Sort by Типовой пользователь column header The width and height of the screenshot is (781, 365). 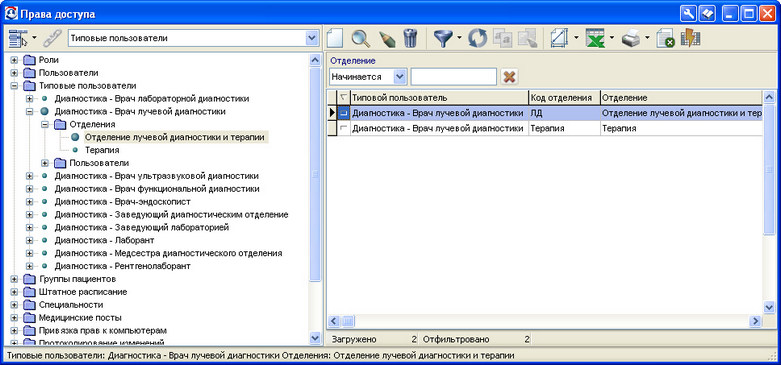coord(440,98)
